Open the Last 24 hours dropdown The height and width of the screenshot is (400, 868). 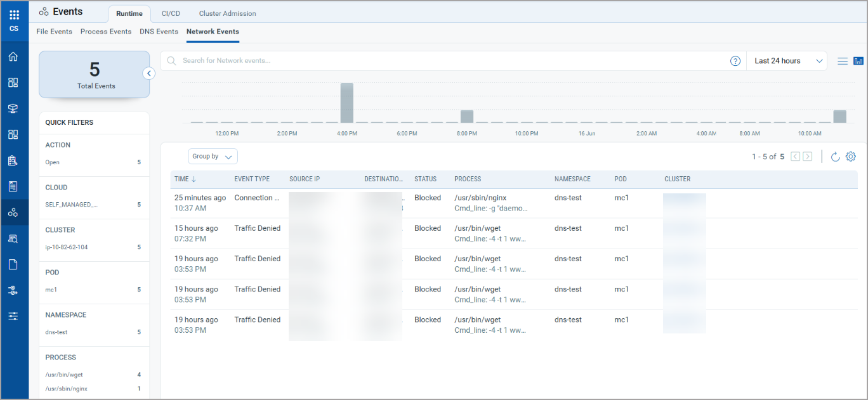(787, 61)
